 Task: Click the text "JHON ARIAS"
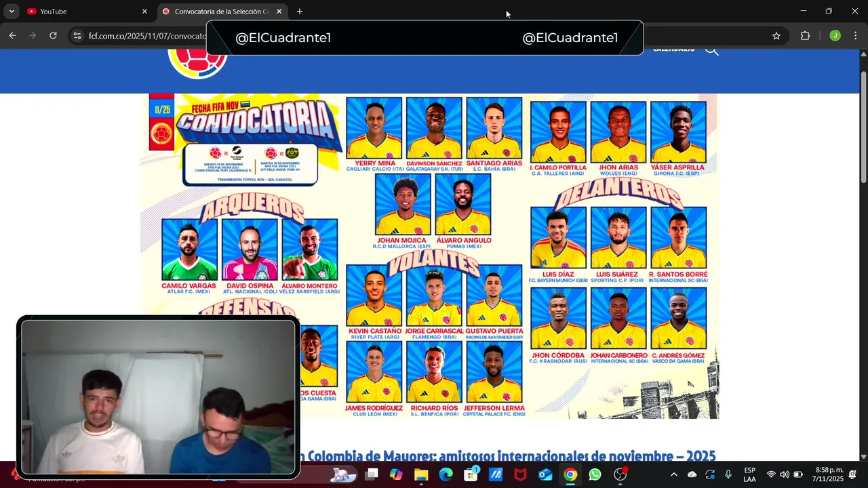(x=618, y=167)
